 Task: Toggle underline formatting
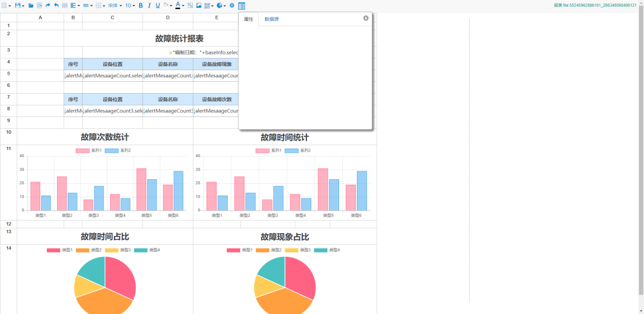[158, 5]
